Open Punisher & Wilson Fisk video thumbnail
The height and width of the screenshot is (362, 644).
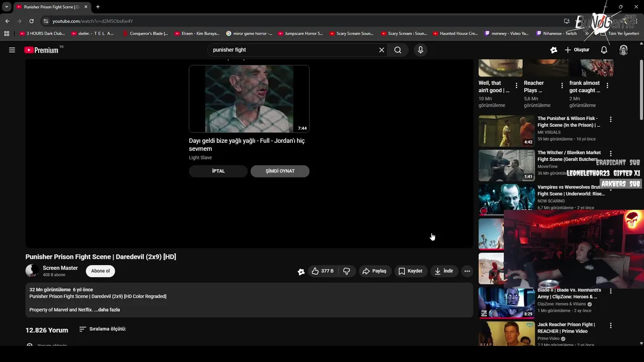(507, 131)
